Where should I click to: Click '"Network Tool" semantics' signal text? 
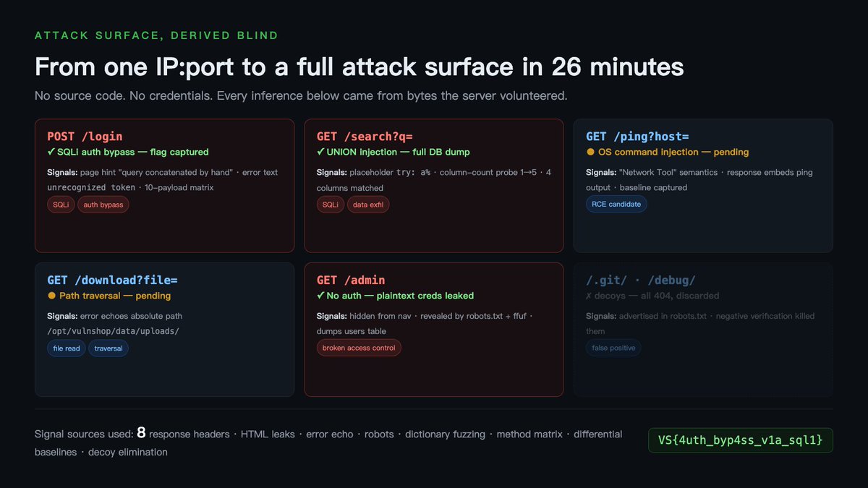(x=669, y=172)
